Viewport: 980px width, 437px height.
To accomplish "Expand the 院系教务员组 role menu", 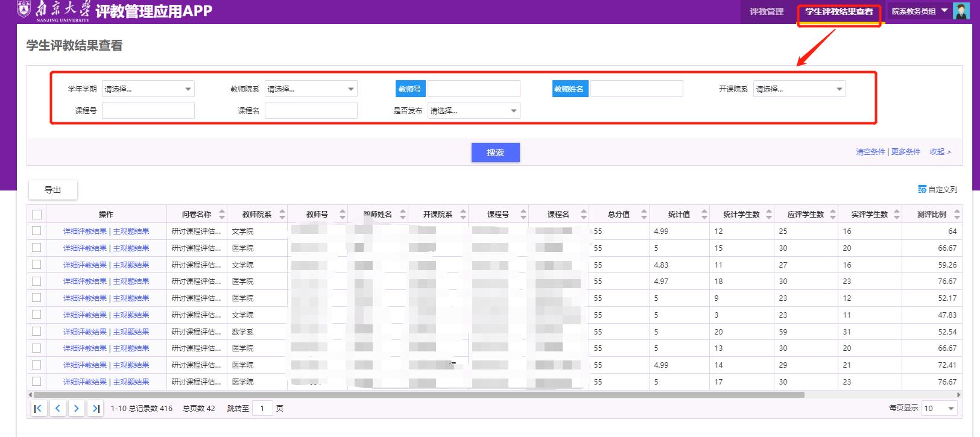I will (x=920, y=11).
